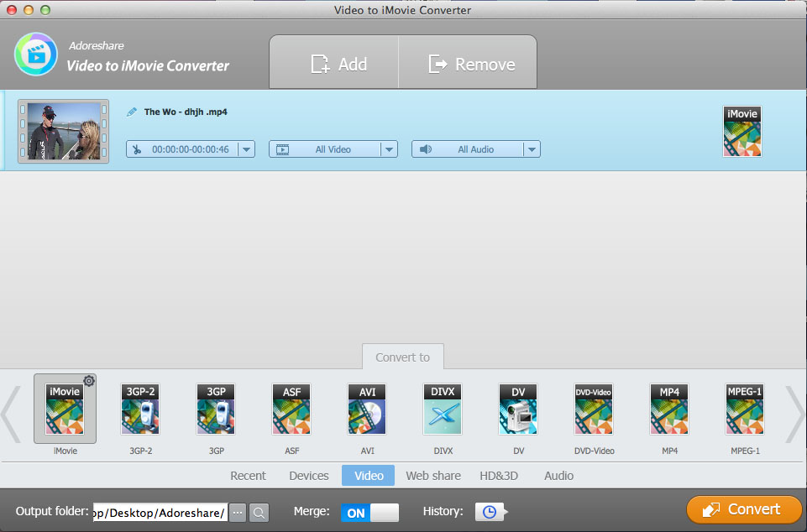807x532 pixels.
Task: Browse output folder with ellipsis button
Action: pyautogui.click(x=238, y=513)
